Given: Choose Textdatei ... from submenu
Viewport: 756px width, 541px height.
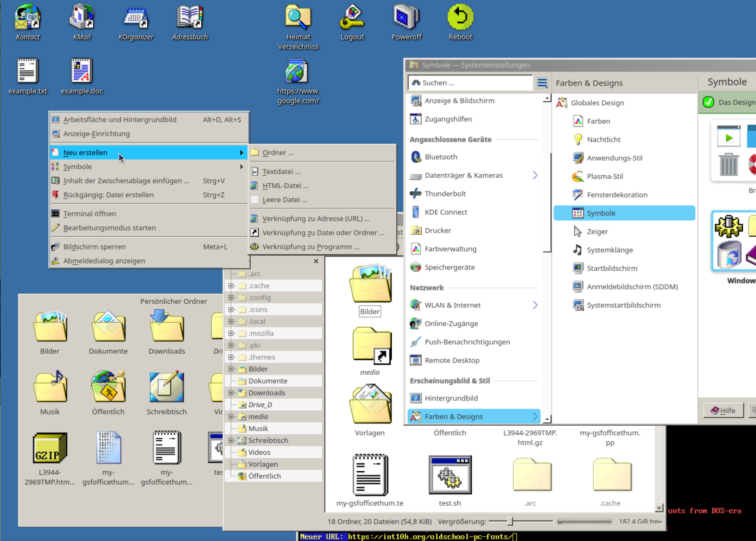Looking at the screenshot, I should coord(323,172).
